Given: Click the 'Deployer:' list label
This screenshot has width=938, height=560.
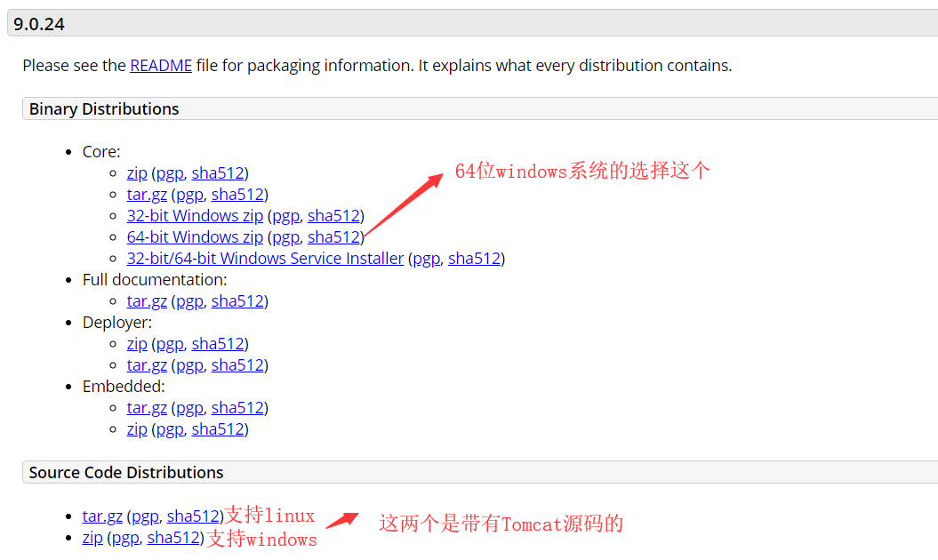Looking at the screenshot, I should point(117,323).
